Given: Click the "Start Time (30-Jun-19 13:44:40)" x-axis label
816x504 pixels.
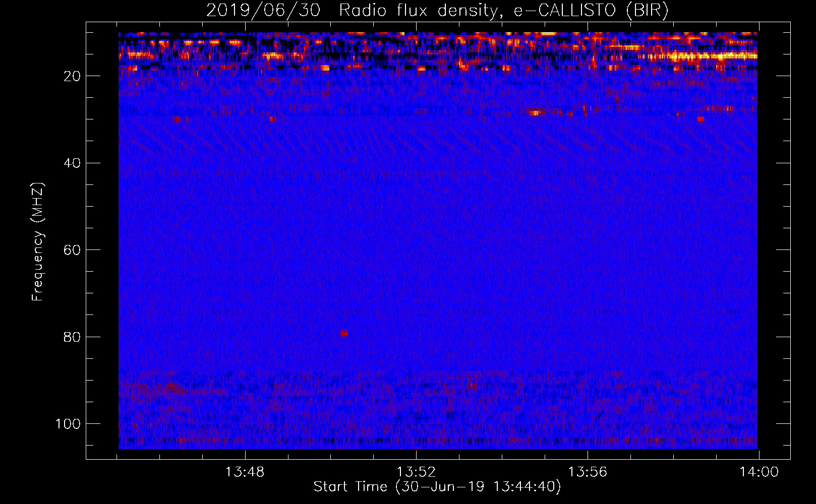Looking at the screenshot, I should (437, 487).
